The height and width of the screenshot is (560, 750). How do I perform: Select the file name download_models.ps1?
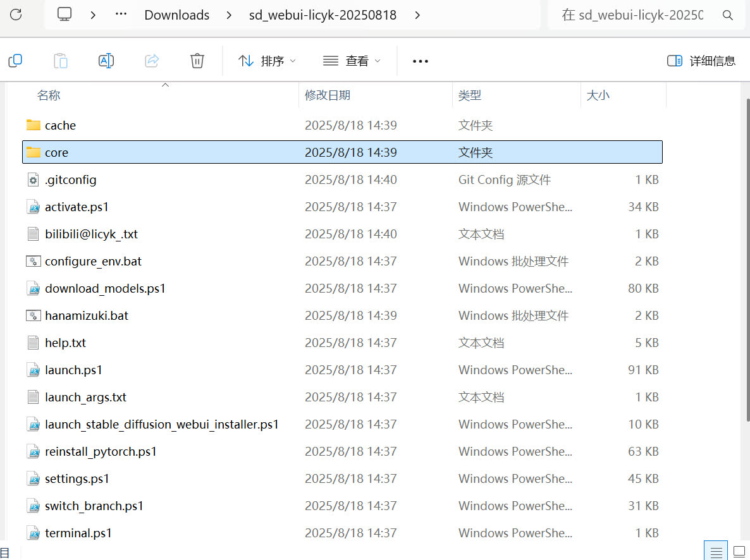(x=105, y=288)
